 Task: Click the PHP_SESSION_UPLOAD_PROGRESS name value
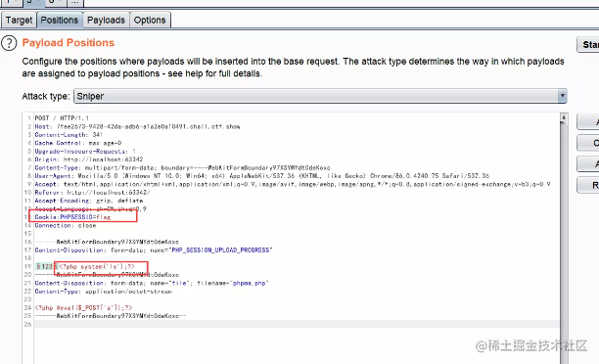pyautogui.click(x=221, y=250)
